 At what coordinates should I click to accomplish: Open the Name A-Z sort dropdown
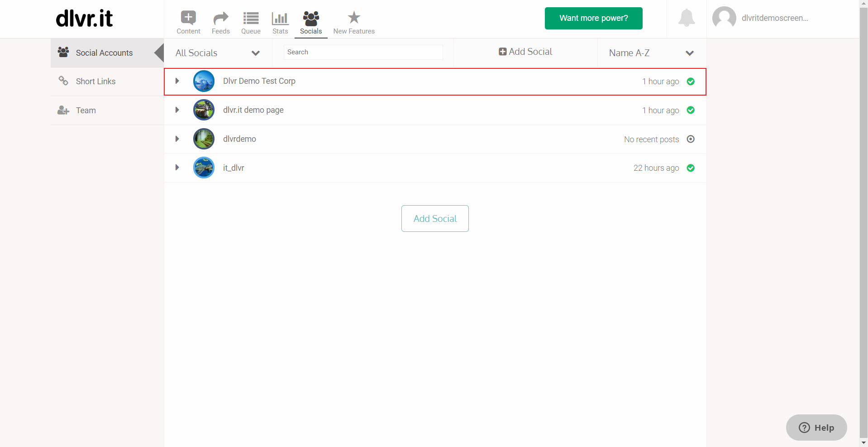point(652,53)
